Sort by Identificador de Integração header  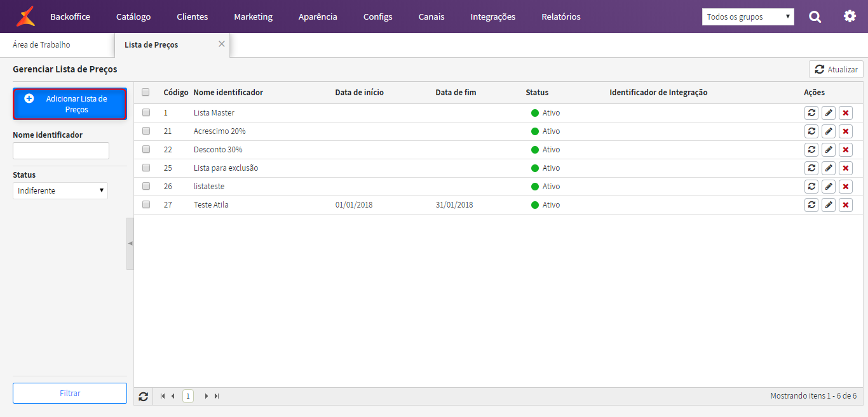[658, 93]
